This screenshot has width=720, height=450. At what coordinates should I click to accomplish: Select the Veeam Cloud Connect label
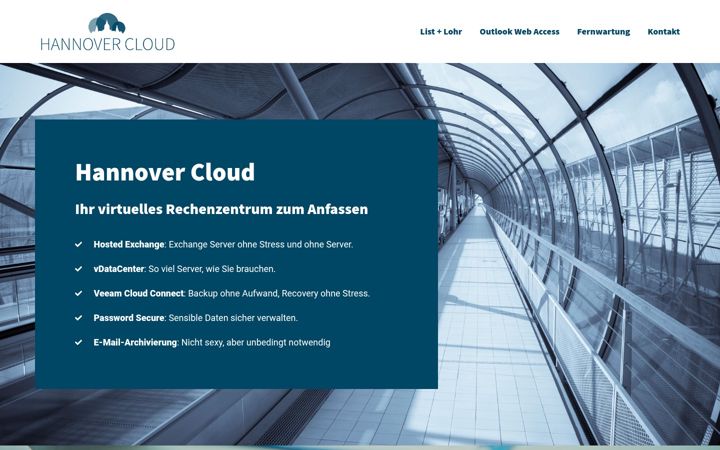tap(139, 293)
